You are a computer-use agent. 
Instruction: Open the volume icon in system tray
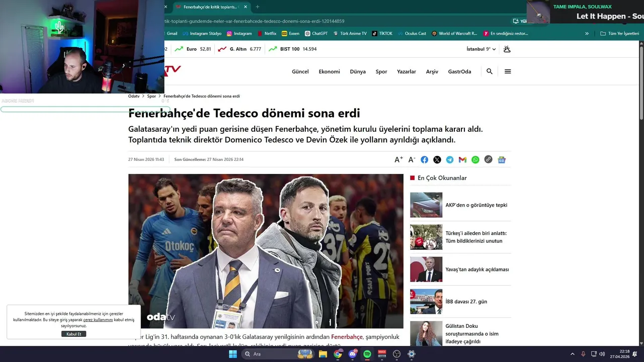[x=602, y=354]
